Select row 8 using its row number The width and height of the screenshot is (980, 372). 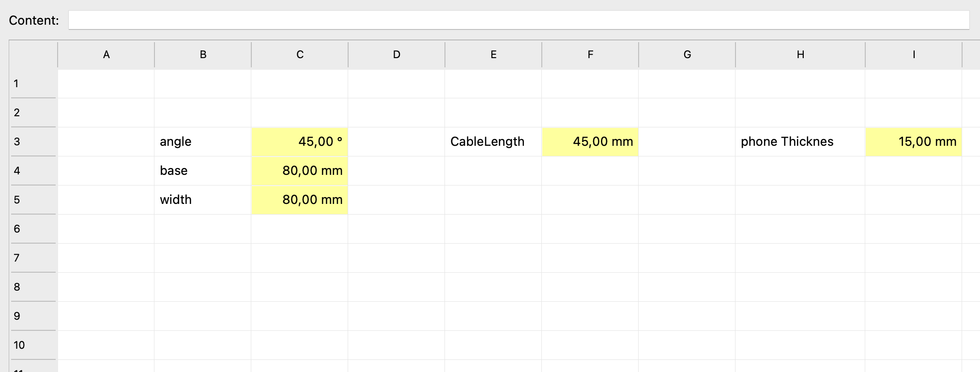33,287
